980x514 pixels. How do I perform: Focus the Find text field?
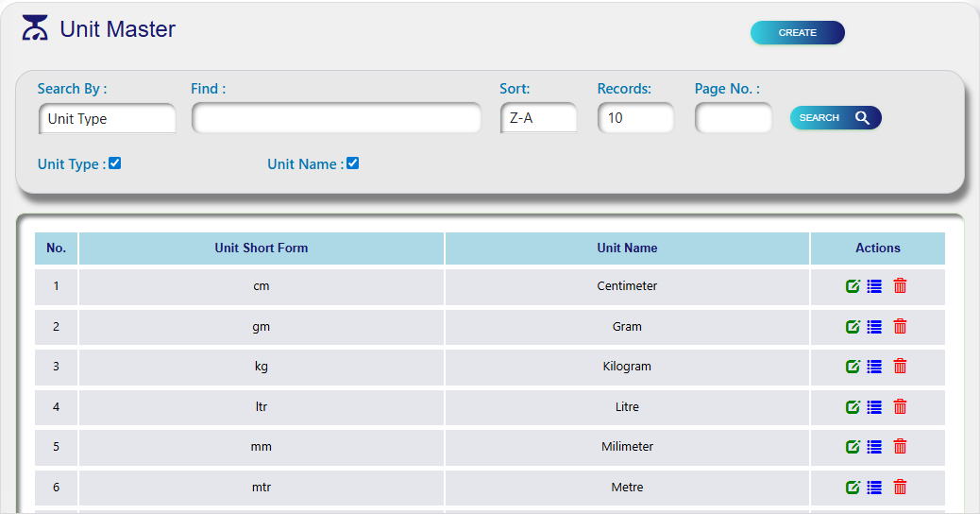[336, 119]
